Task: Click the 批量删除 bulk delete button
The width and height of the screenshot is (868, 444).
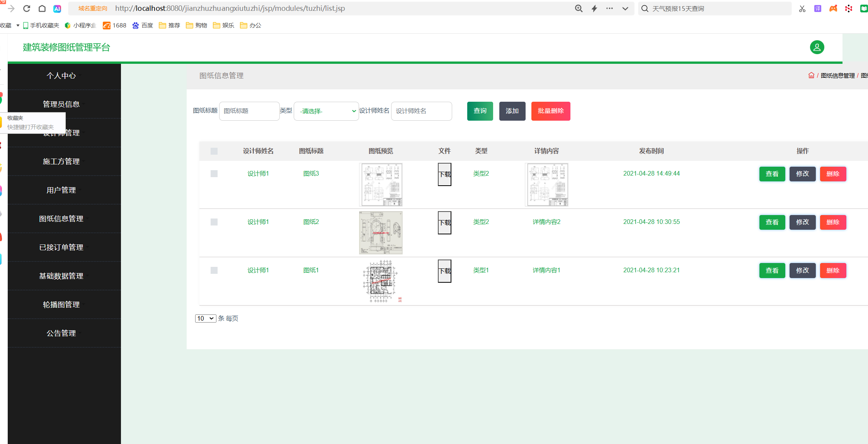Action: 550,111
